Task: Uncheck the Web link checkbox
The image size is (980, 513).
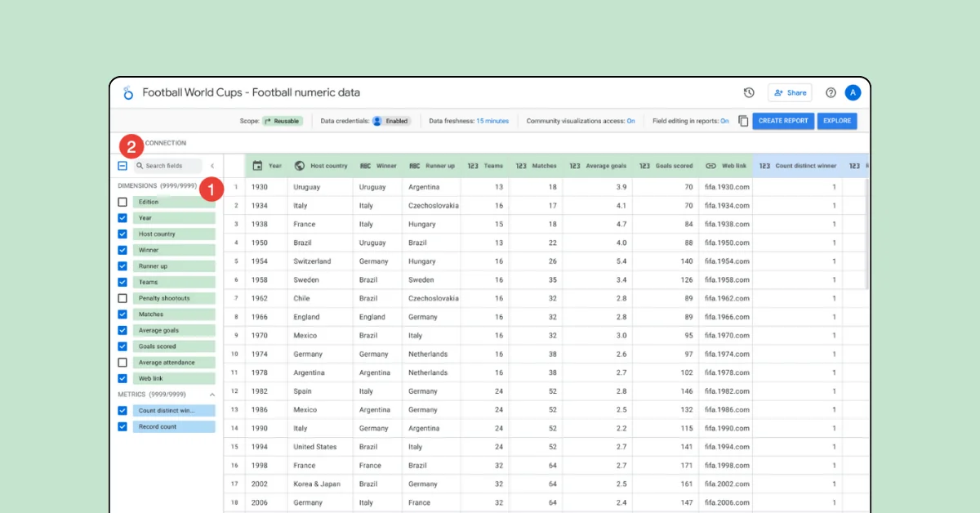Action: pyautogui.click(x=122, y=378)
